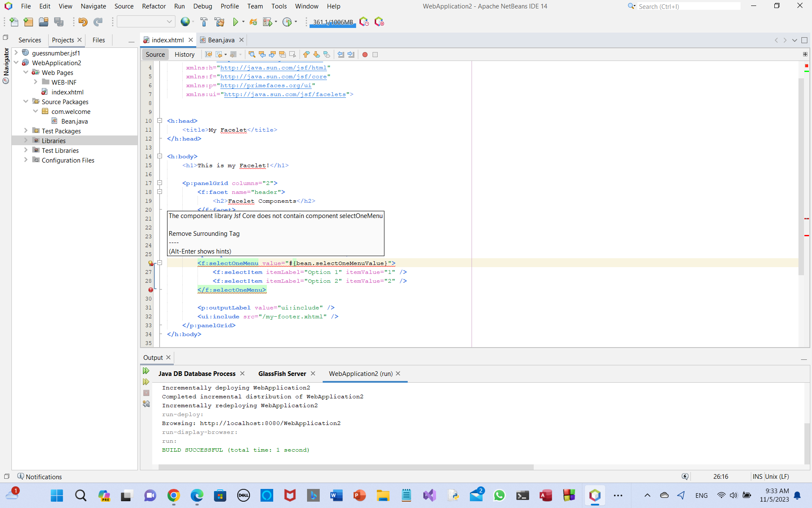Open Notifications in the status bar
This screenshot has width=812, height=508.
click(39, 477)
